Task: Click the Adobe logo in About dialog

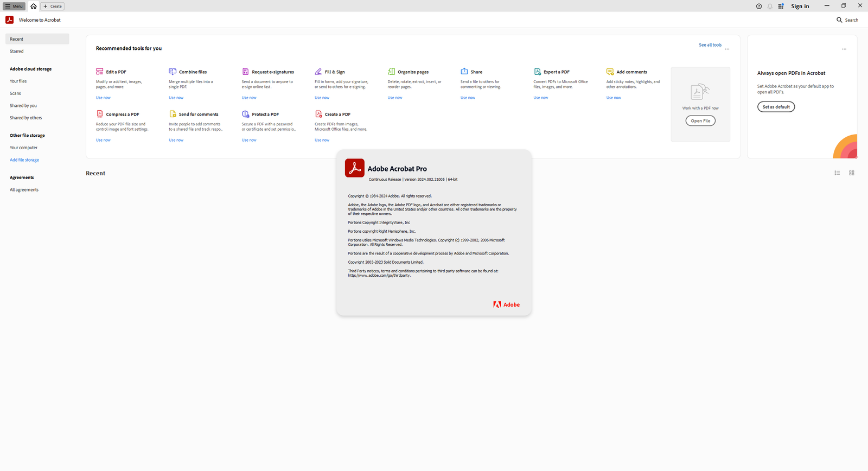Action: click(x=506, y=304)
